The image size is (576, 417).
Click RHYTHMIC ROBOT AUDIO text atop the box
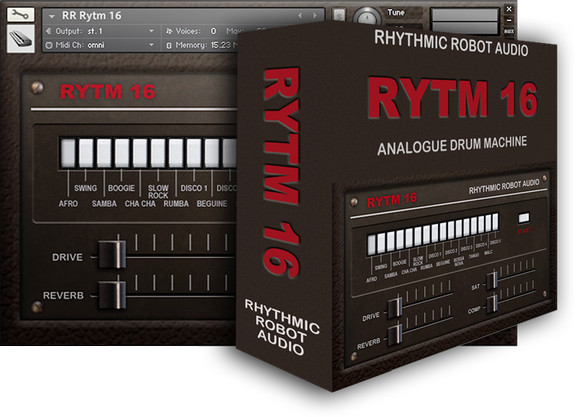[x=451, y=44]
